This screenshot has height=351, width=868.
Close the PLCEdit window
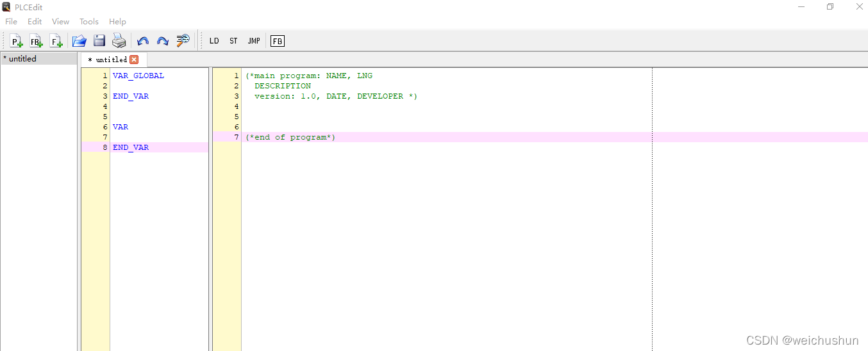coord(859,7)
